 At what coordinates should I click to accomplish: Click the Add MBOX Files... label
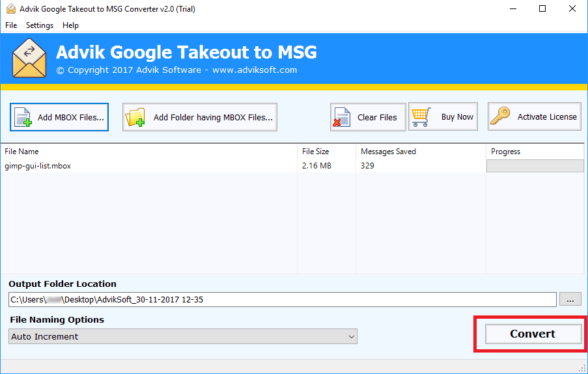tap(71, 117)
